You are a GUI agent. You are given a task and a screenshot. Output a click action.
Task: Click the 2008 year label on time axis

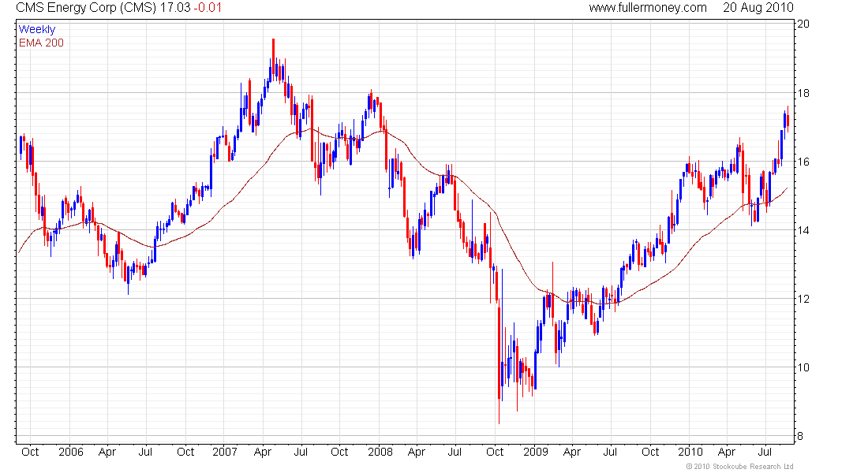tap(380, 452)
